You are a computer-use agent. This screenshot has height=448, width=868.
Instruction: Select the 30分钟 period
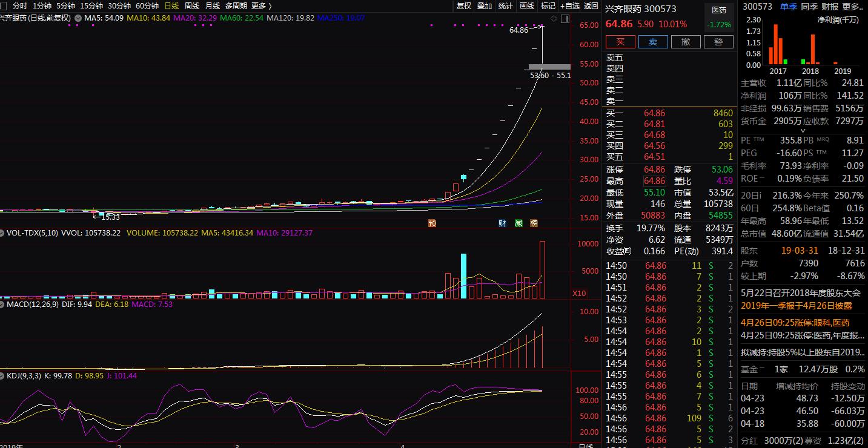point(119,6)
